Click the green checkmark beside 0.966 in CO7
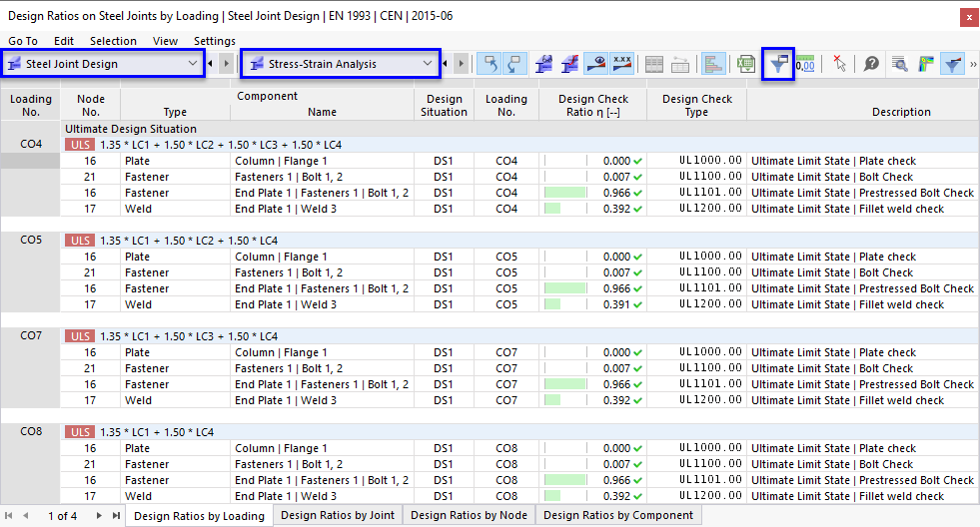Screen dimensions: 980x527 637,384
